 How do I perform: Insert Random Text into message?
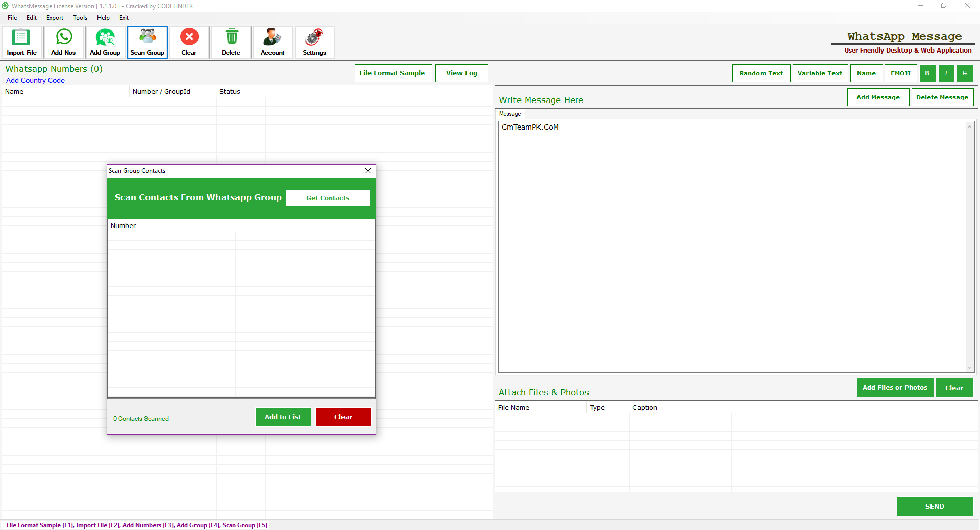pyautogui.click(x=761, y=73)
